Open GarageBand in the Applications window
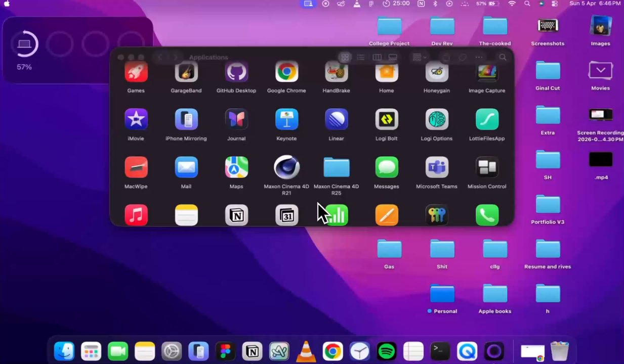 tap(186, 73)
